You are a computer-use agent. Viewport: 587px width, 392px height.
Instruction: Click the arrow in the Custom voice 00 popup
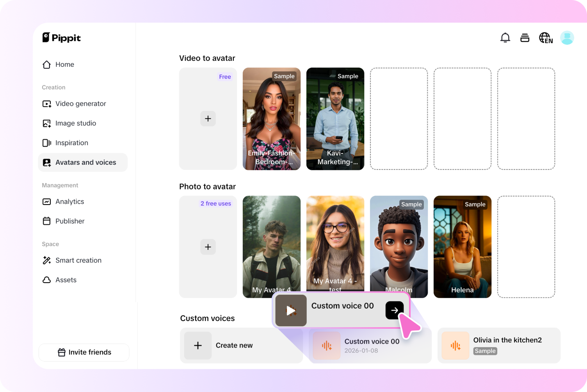(x=395, y=310)
